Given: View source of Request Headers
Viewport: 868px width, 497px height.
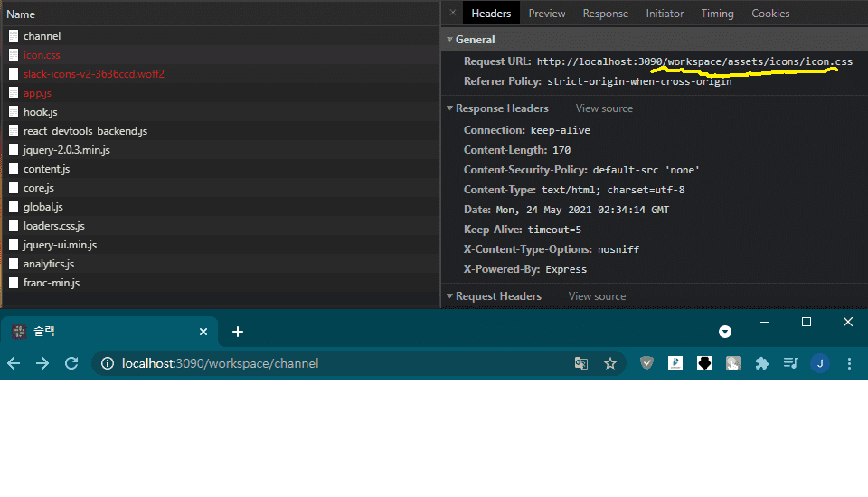Looking at the screenshot, I should (597, 296).
